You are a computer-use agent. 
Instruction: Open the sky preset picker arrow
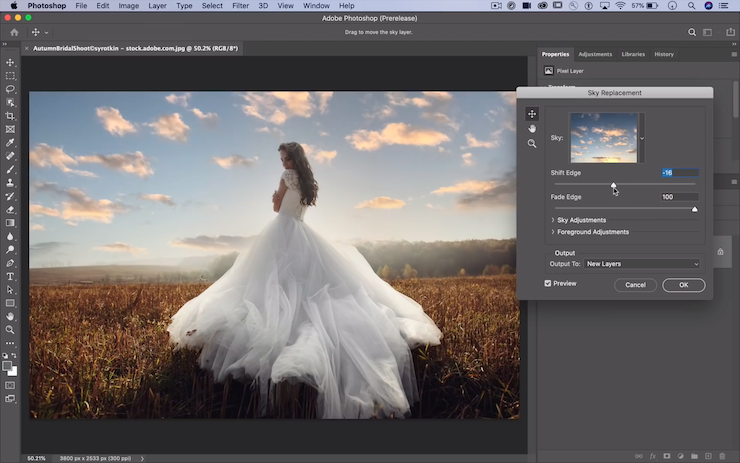click(642, 138)
